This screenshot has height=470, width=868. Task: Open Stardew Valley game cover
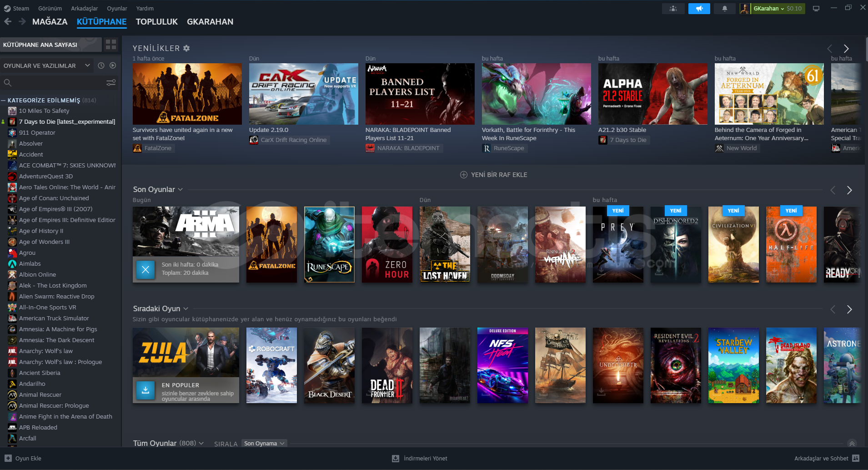[x=733, y=365]
